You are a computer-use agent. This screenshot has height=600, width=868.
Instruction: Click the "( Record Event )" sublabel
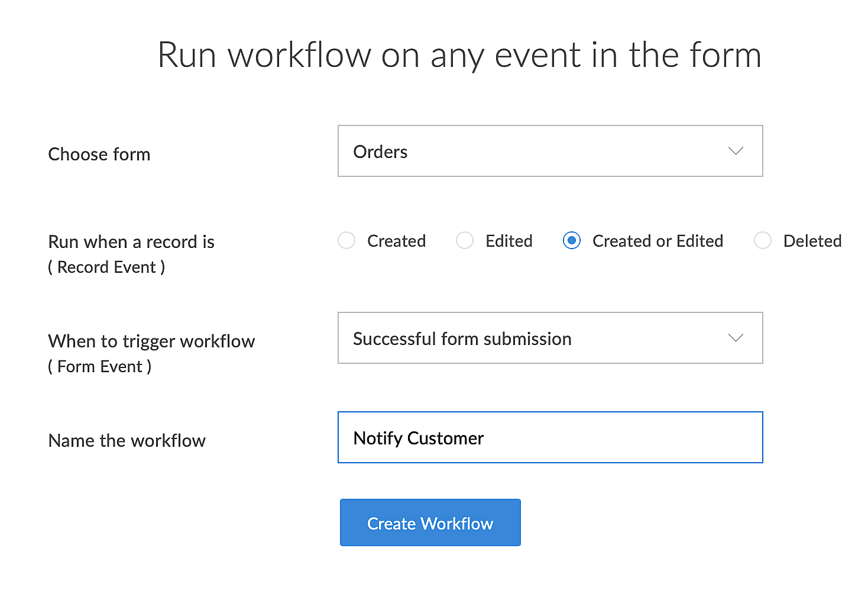click(106, 267)
